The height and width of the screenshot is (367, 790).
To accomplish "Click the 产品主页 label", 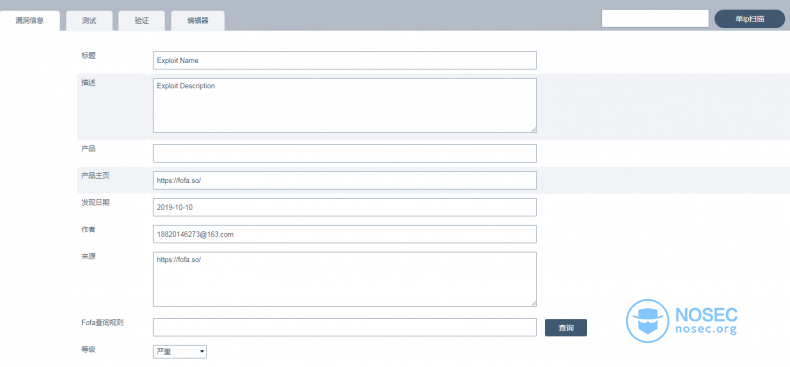I will click(96, 175).
